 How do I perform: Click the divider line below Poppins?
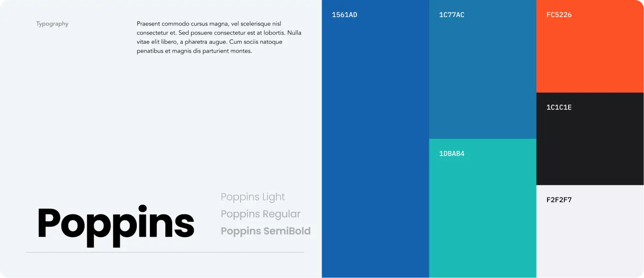pos(165,253)
